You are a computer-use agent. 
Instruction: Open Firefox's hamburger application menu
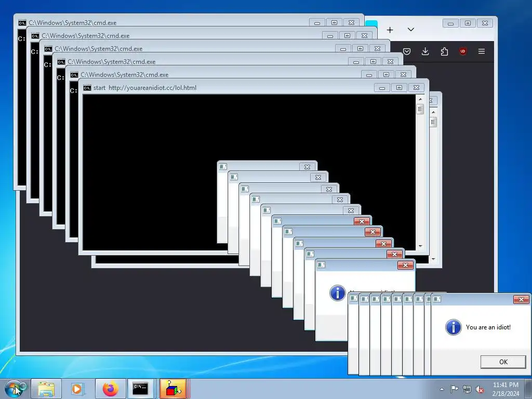(x=482, y=51)
